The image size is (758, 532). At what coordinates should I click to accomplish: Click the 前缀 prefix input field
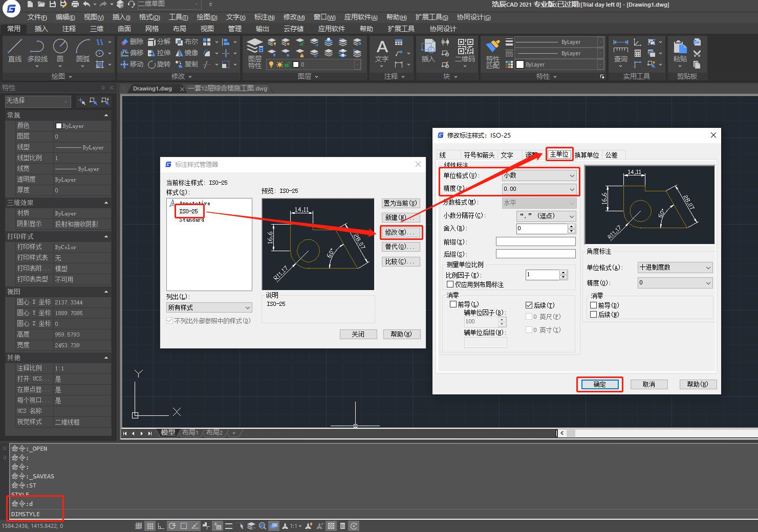(x=536, y=241)
